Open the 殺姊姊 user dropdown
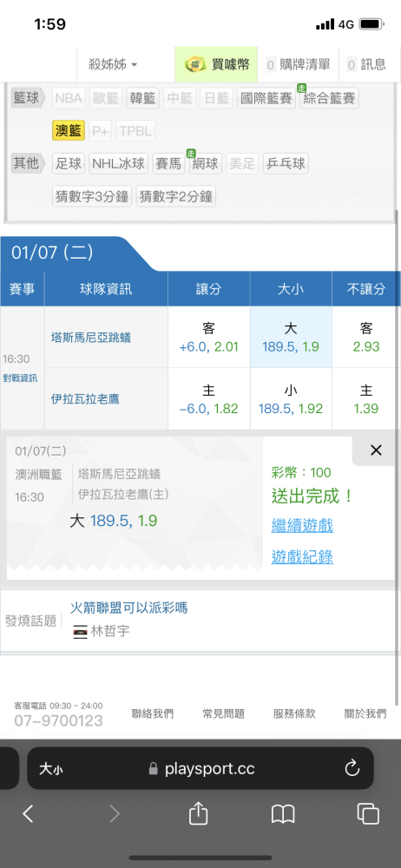Image resolution: width=401 pixels, height=868 pixels. [x=113, y=64]
